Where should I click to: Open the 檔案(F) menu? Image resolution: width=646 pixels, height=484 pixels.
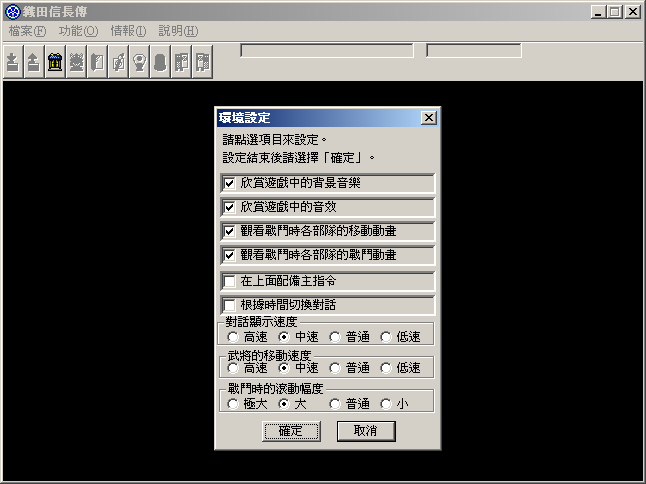(27, 31)
